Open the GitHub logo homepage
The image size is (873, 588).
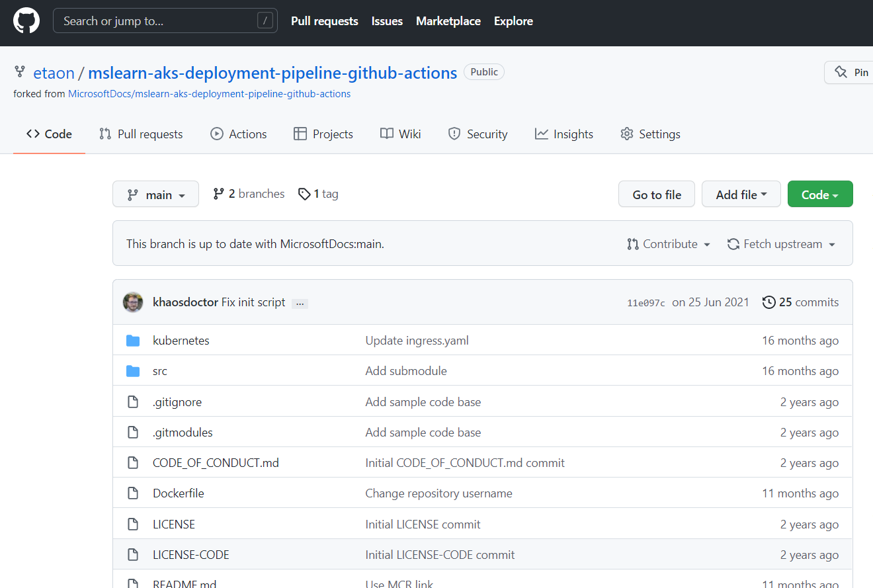click(x=26, y=21)
